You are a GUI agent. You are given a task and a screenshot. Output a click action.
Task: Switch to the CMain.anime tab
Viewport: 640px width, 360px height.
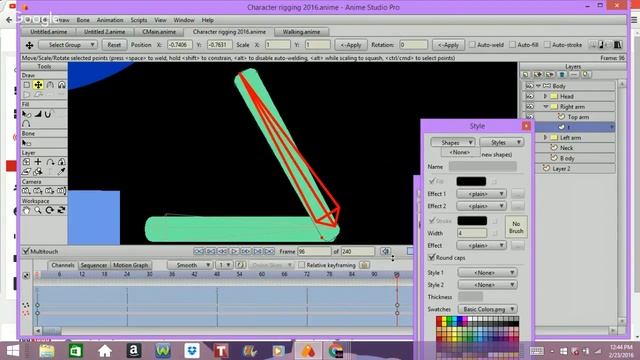159,32
